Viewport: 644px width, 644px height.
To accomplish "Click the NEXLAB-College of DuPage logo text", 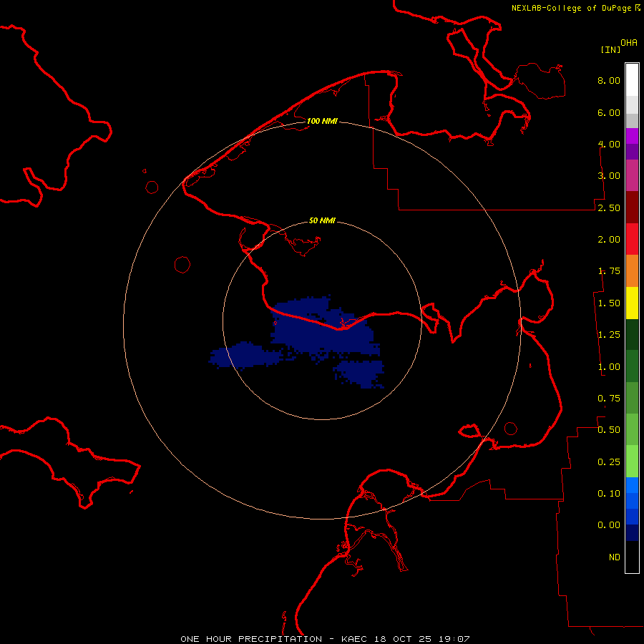I will click(571, 8).
